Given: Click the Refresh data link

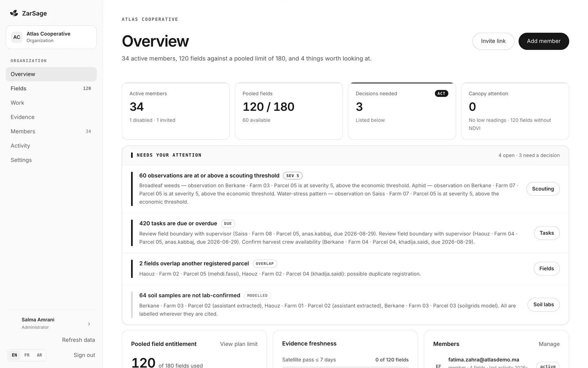Looking at the screenshot, I should [x=78, y=340].
